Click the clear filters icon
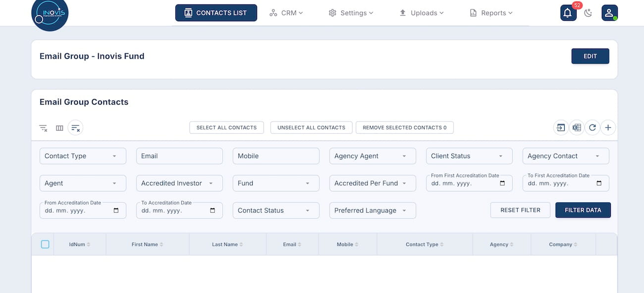The width and height of the screenshot is (644, 293). pos(43,128)
